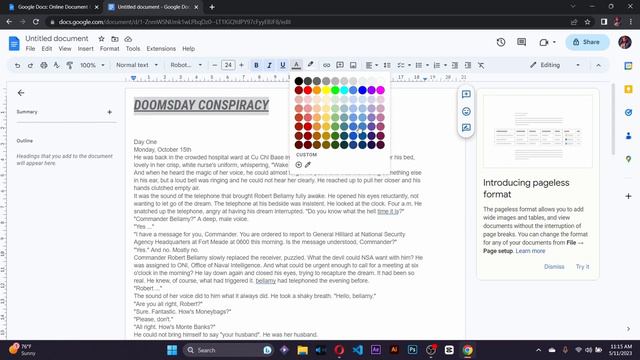Pick the yellow color swatch

pos(326,90)
